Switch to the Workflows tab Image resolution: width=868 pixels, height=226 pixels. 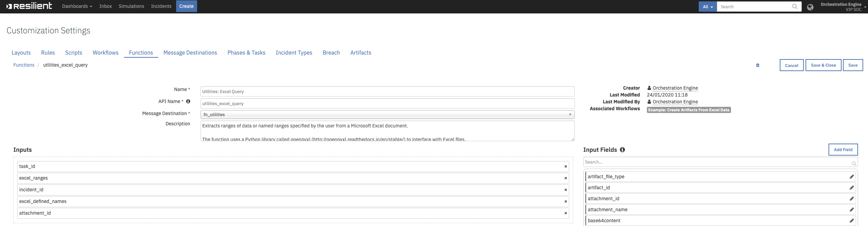(x=105, y=53)
